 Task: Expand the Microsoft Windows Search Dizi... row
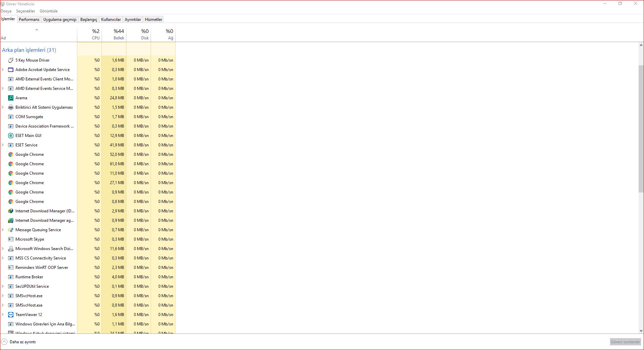(x=3, y=249)
